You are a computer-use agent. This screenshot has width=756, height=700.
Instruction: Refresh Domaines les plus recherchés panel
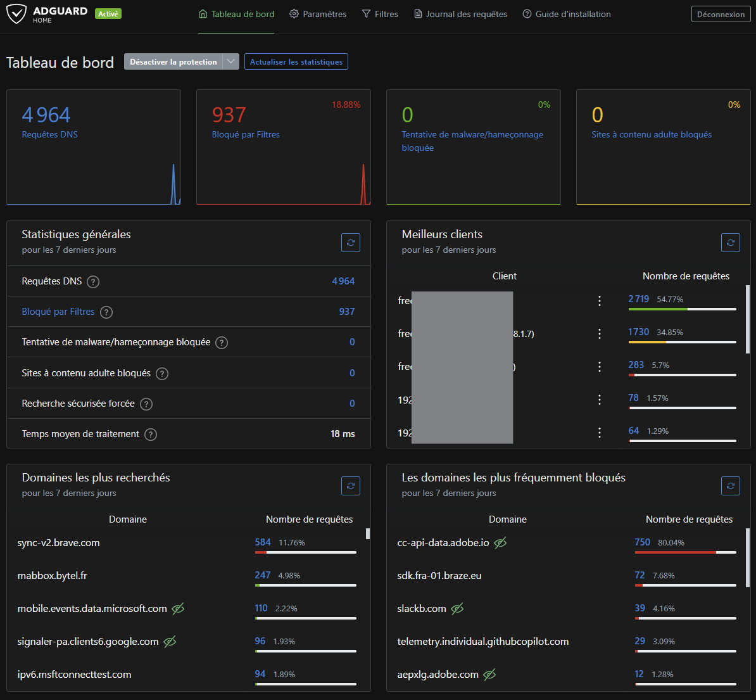(x=351, y=486)
